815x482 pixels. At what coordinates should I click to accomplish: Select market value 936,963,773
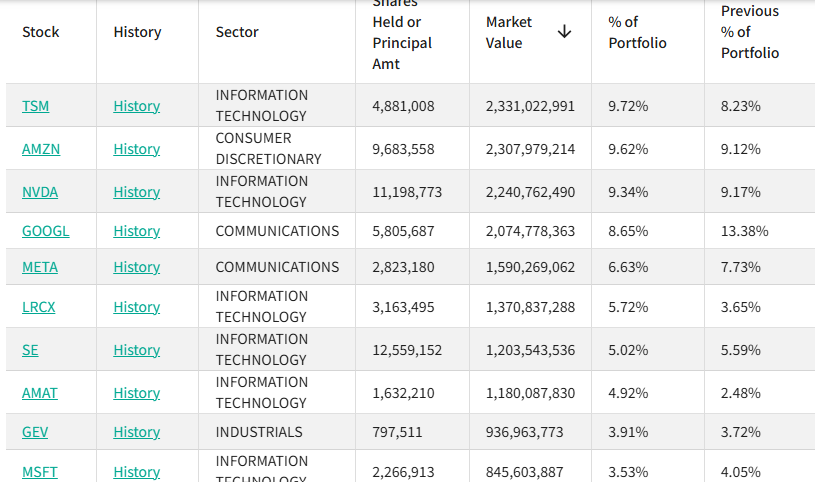click(x=524, y=433)
